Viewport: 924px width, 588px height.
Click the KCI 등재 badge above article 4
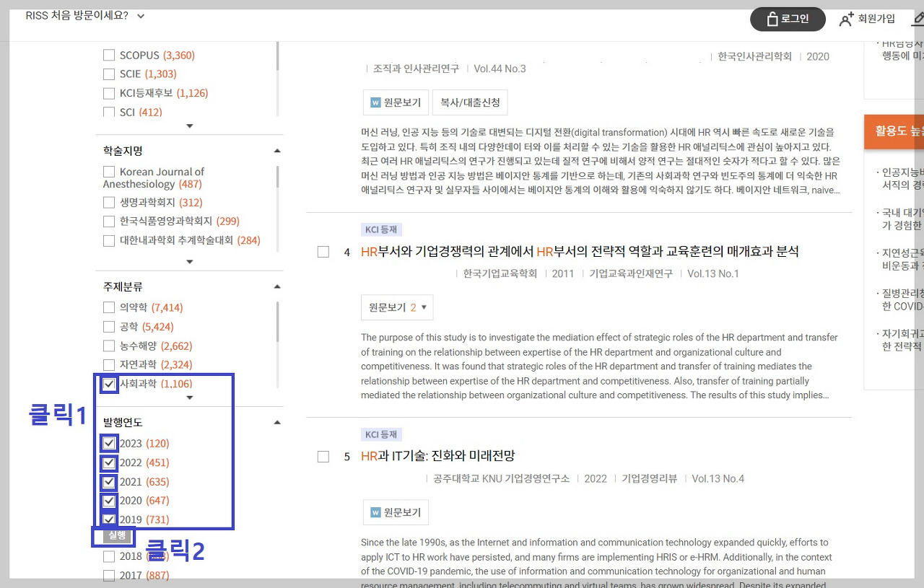tap(382, 229)
